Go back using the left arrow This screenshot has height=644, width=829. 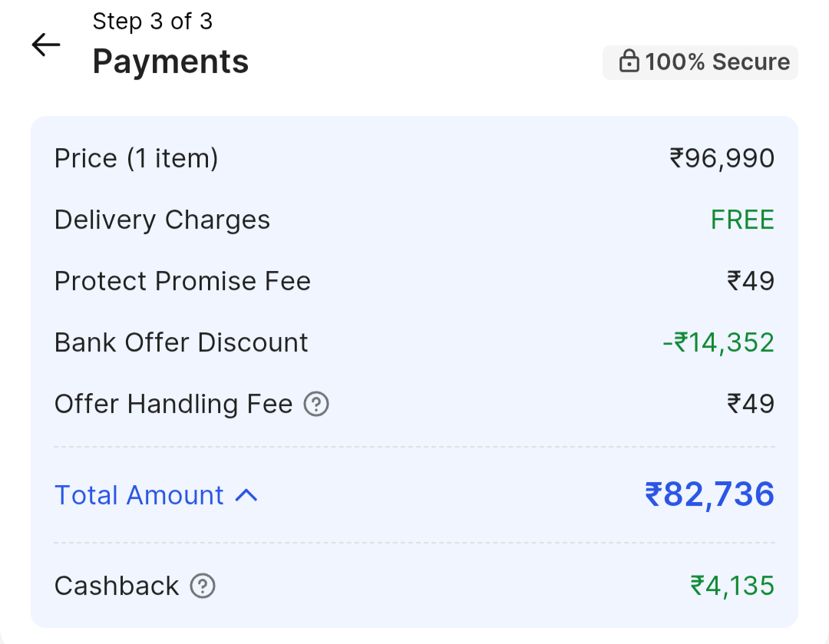point(46,45)
